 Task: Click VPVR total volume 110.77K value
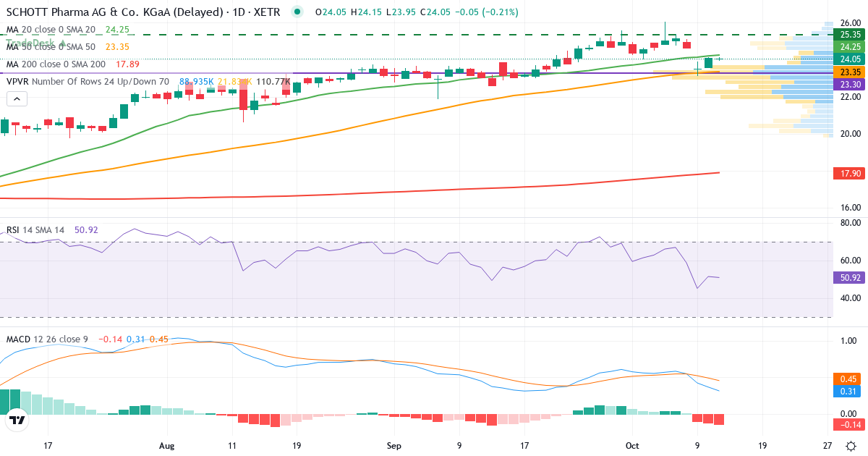pos(273,82)
